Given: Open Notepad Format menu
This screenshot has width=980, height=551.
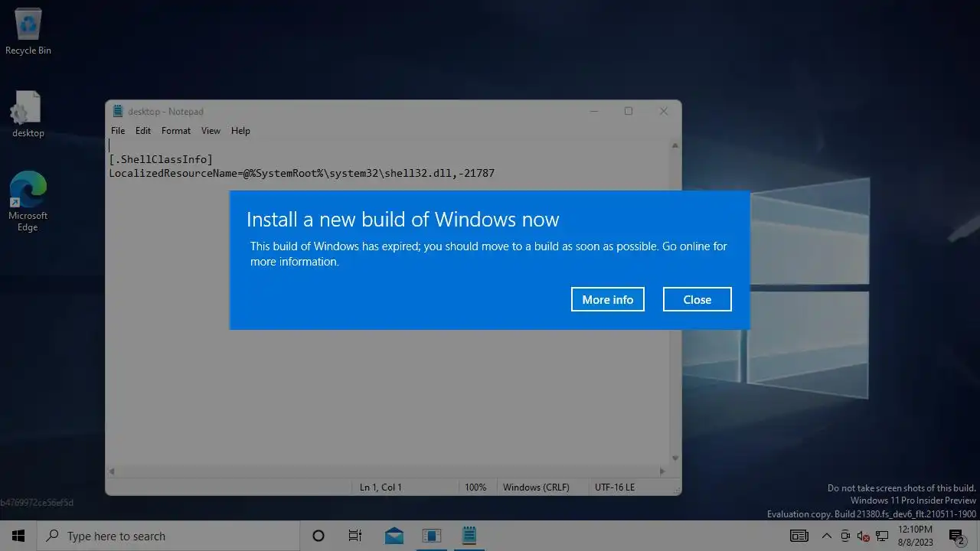Looking at the screenshot, I should tap(176, 131).
